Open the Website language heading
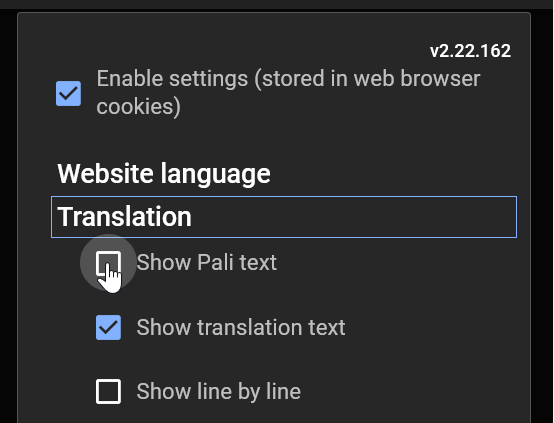The image size is (554, 423). pos(164,174)
